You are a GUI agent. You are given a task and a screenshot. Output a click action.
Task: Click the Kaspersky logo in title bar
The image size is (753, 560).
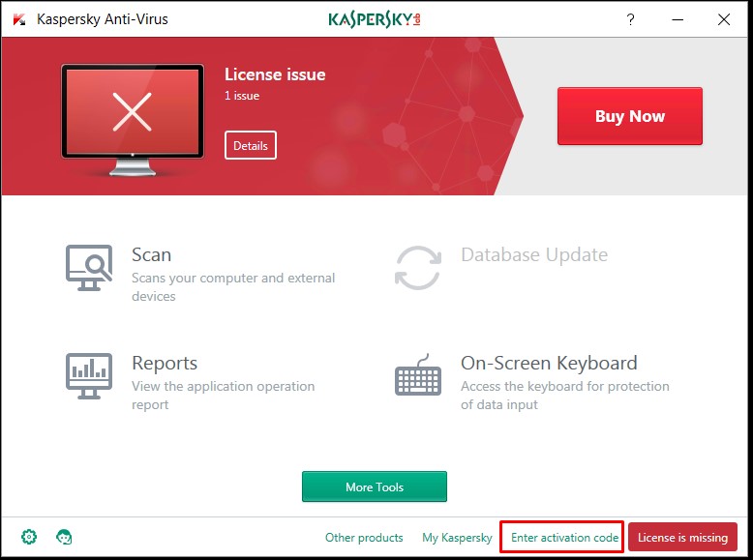point(375,19)
